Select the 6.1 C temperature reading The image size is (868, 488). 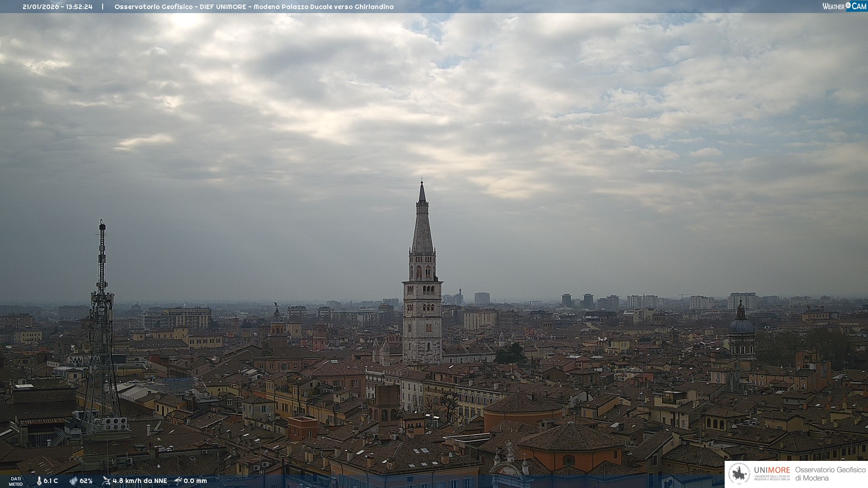click(51, 481)
